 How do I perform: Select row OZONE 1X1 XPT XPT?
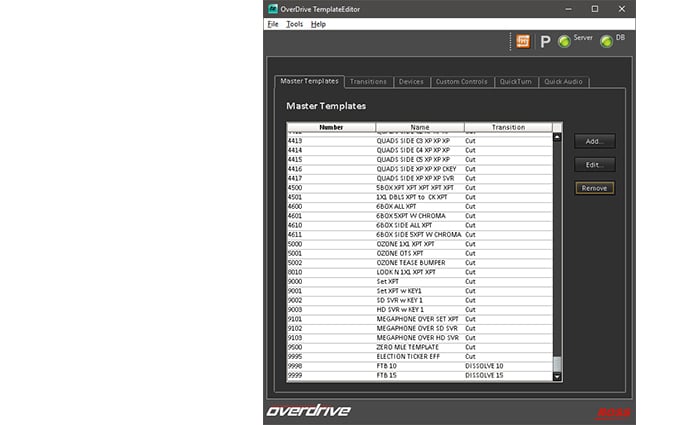tap(420, 244)
